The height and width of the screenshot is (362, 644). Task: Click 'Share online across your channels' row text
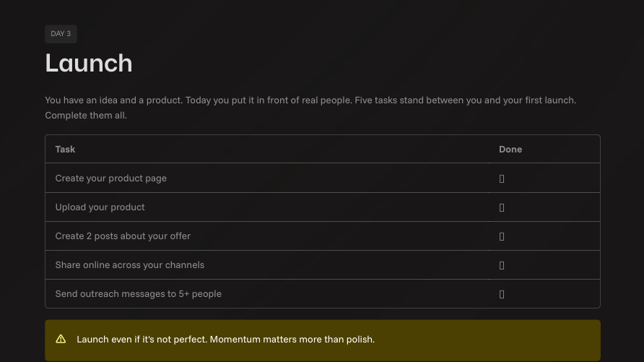pyautogui.click(x=130, y=265)
